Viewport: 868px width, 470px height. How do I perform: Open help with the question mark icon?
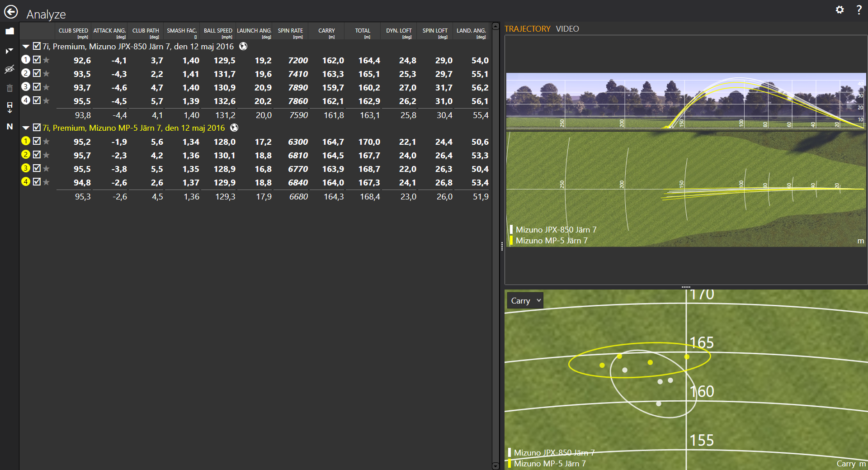pyautogui.click(x=859, y=9)
